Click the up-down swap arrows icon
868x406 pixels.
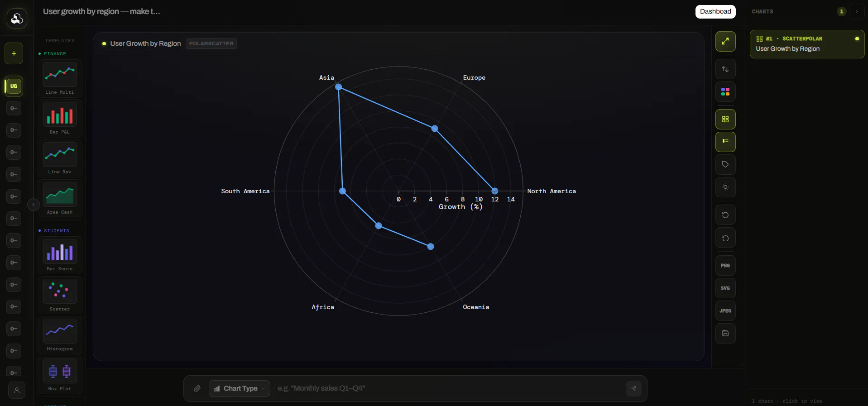[725, 69]
